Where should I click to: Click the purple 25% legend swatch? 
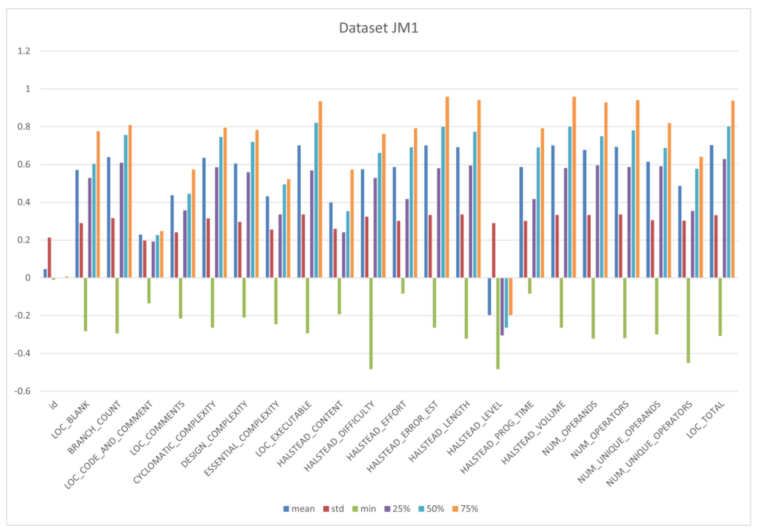pos(387,509)
